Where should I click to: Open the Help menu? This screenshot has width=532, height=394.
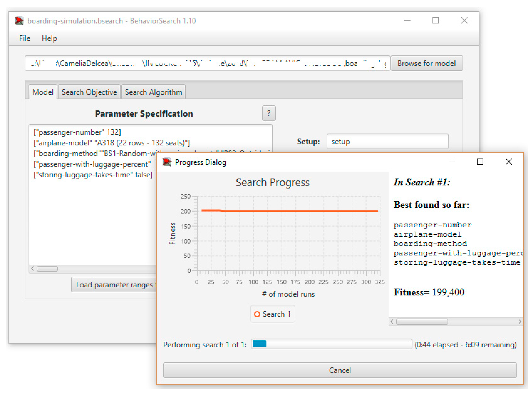(49, 38)
